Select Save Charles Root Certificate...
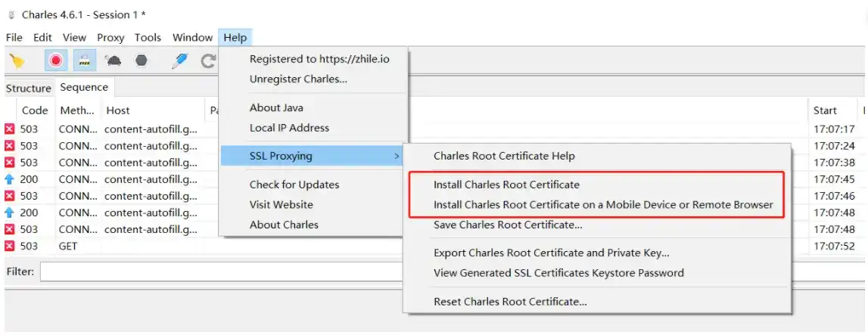The width and height of the screenshot is (868, 335). tap(508, 225)
